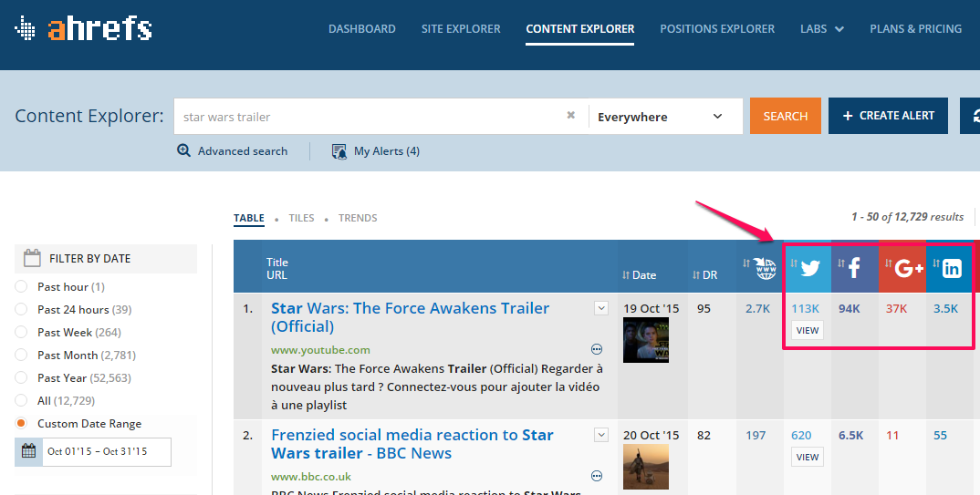Open Site Explorer
This screenshot has width=980, height=495.
pyautogui.click(x=461, y=28)
